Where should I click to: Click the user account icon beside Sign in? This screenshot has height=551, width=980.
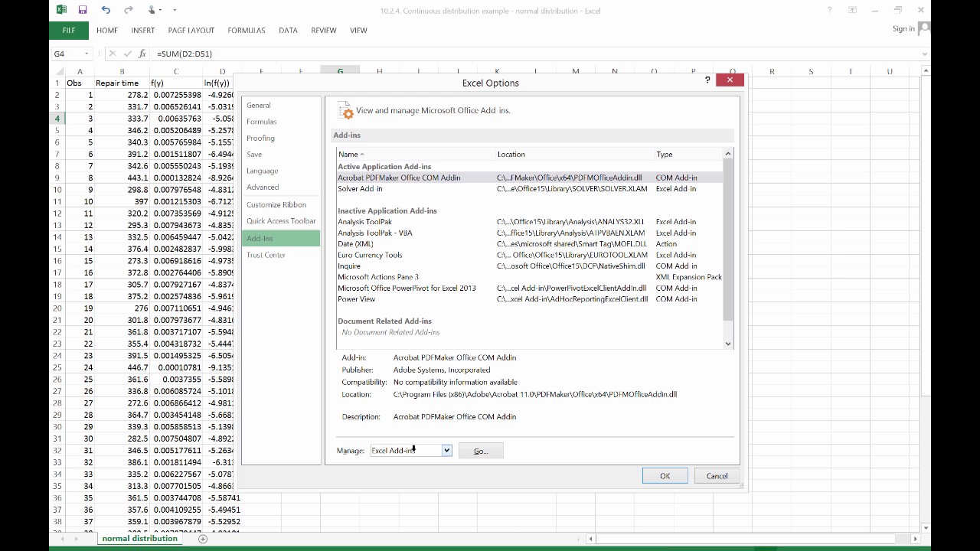click(923, 28)
